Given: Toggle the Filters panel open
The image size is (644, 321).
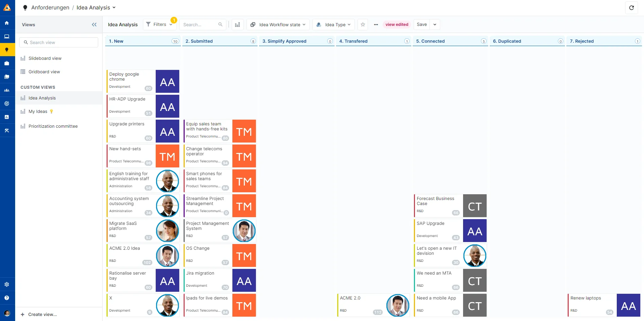Looking at the screenshot, I should click(x=158, y=24).
